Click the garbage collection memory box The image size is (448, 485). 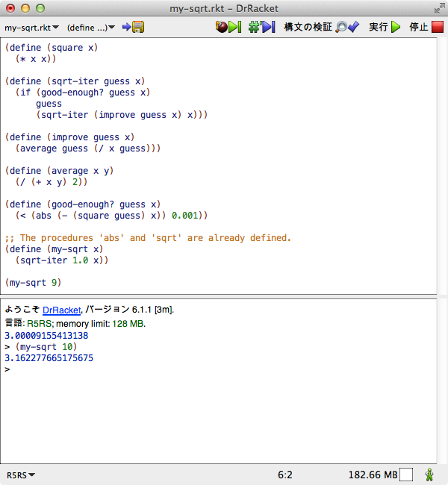(x=406, y=475)
